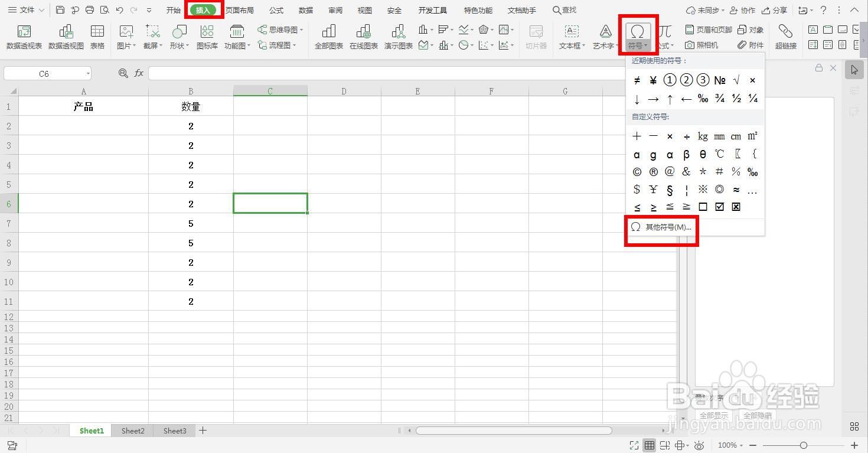This screenshot has width=868, height=453.
Task: Add a new sheet with the plus icon
Action: pyautogui.click(x=203, y=431)
